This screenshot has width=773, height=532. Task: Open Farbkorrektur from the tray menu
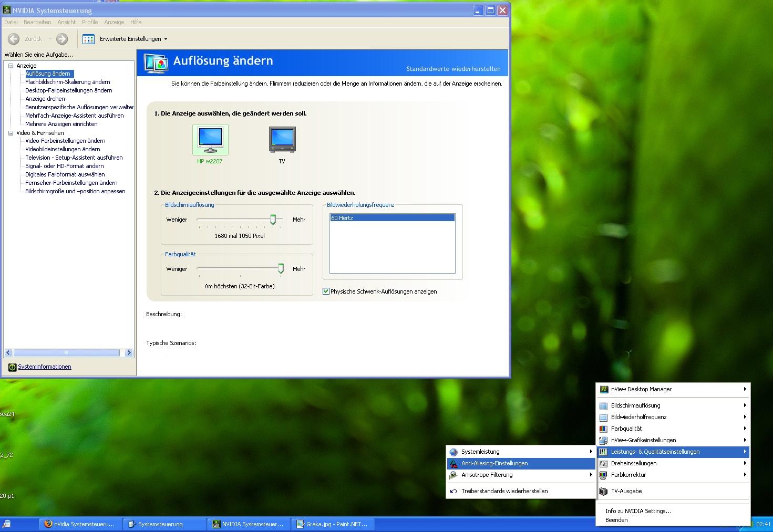[x=628, y=475]
